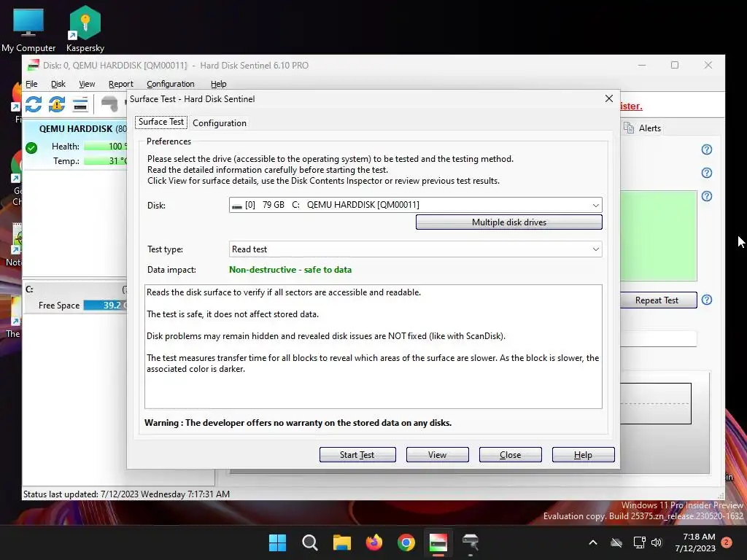Click the red register link
747x560 pixels.
[631, 106]
